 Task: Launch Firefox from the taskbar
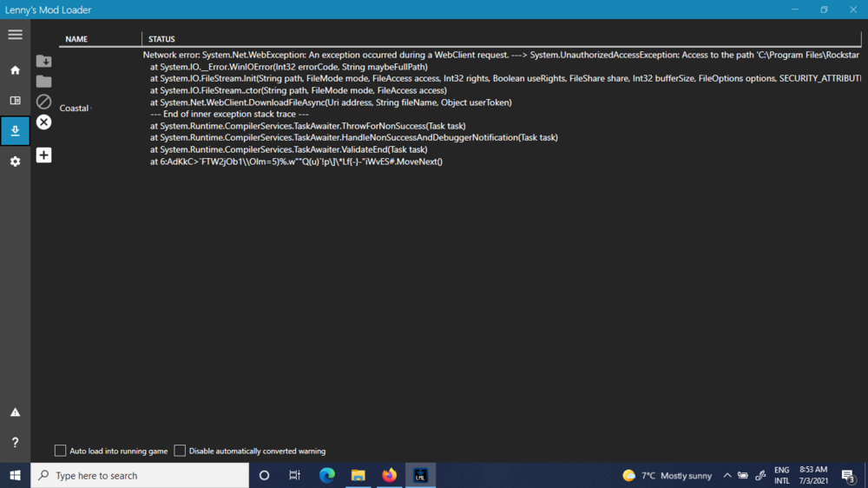click(389, 475)
